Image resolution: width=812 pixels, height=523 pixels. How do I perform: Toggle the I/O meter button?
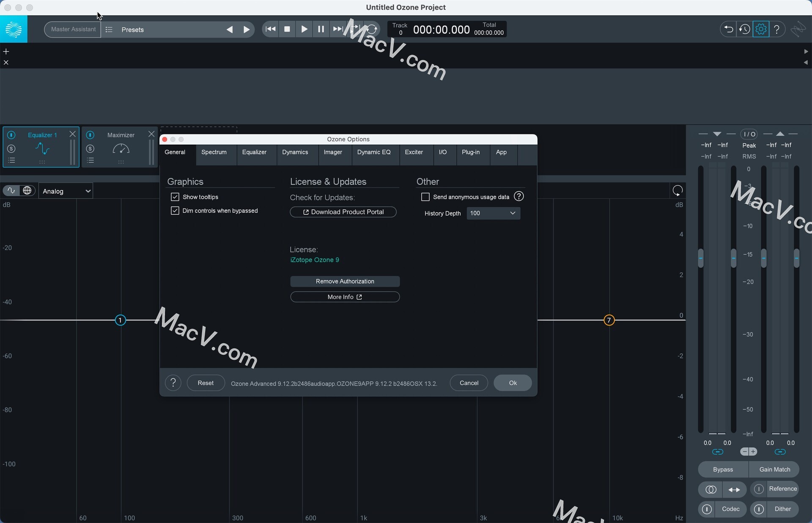pos(749,134)
